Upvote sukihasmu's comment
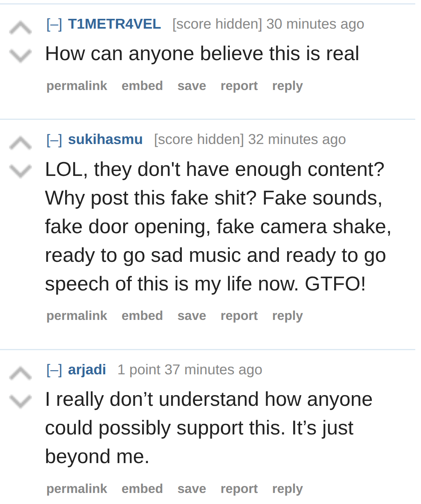Viewport: 421px width, 504px height. point(20,144)
